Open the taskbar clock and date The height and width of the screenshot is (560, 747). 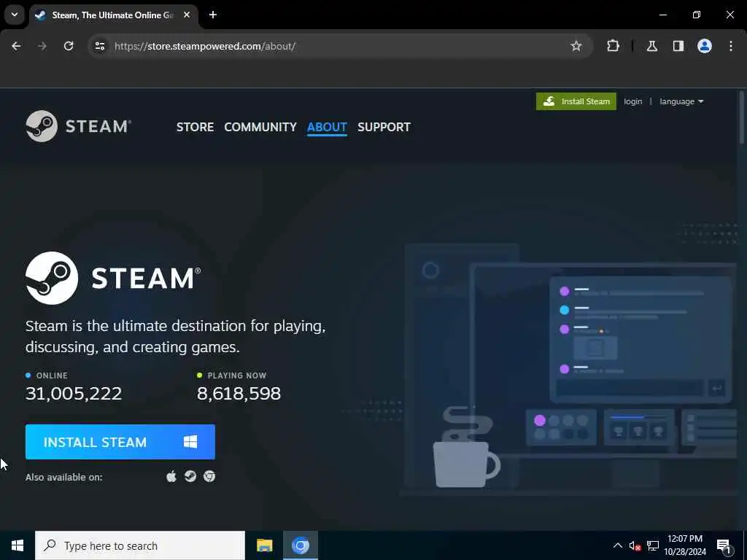tap(684, 545)
